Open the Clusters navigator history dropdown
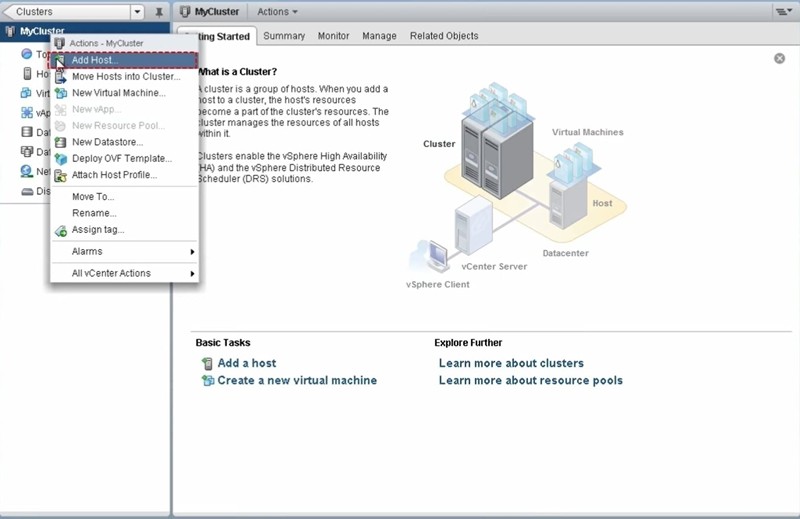This screenshot has width=800, height=519. click(x=137, y=12)
